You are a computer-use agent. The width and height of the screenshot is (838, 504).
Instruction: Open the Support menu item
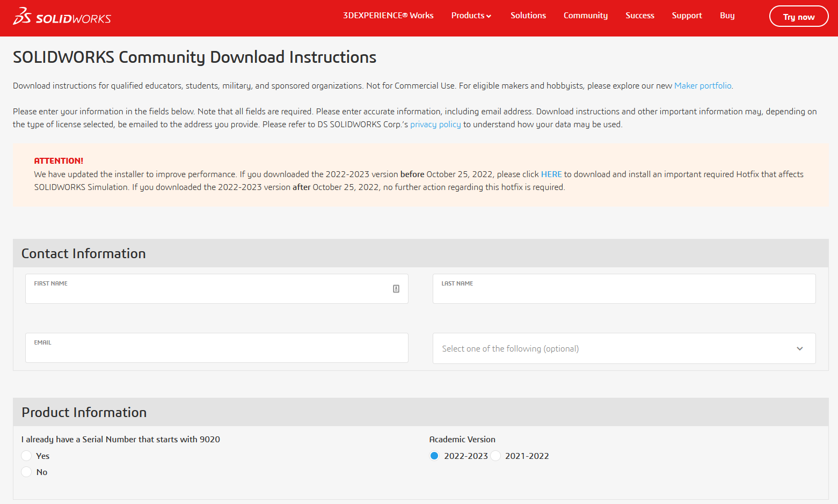(x=687, y=16)
